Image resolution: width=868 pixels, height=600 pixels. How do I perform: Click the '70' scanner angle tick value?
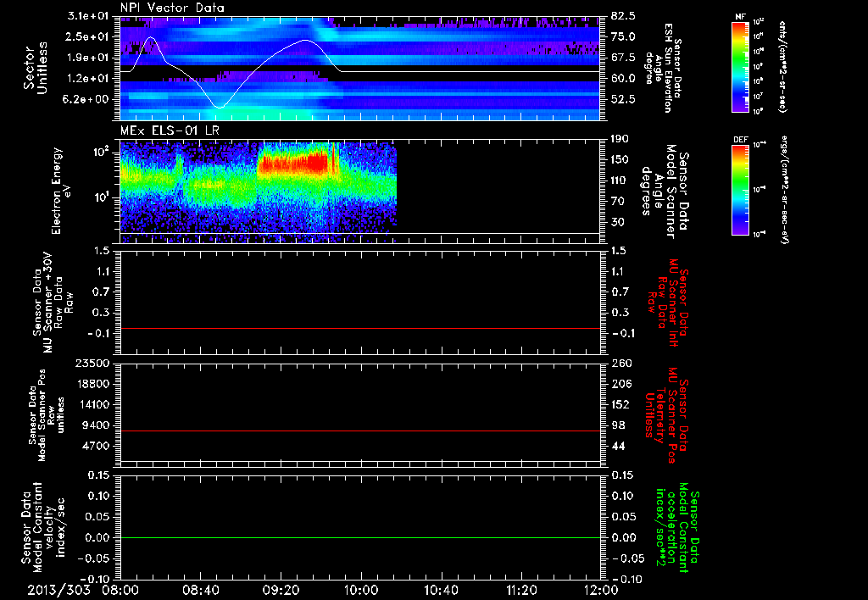click(618, 201)
